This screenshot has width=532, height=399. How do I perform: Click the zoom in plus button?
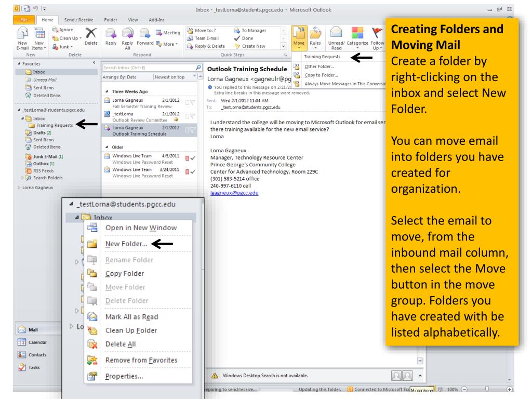pyautogui.click(x=509, y=389)
